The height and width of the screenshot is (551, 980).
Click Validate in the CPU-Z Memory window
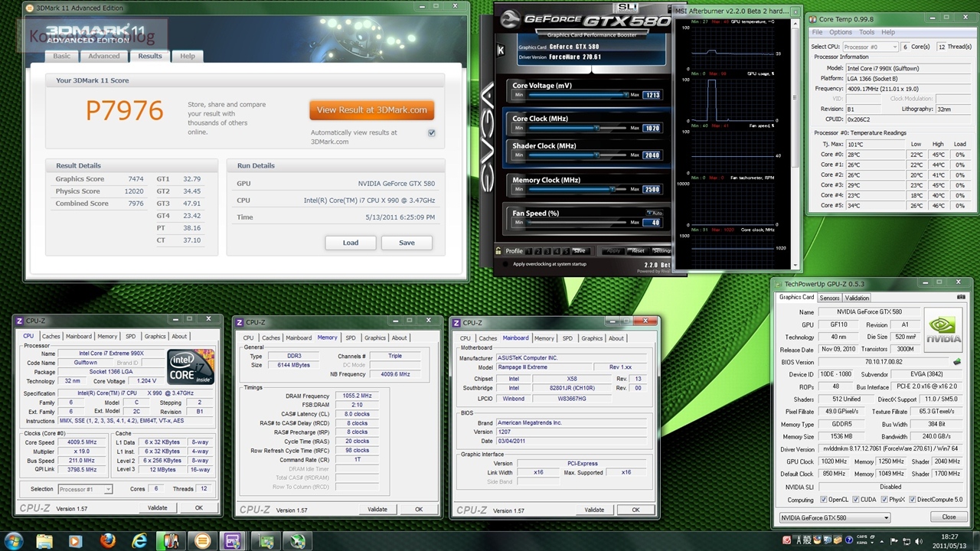(377, 510)
